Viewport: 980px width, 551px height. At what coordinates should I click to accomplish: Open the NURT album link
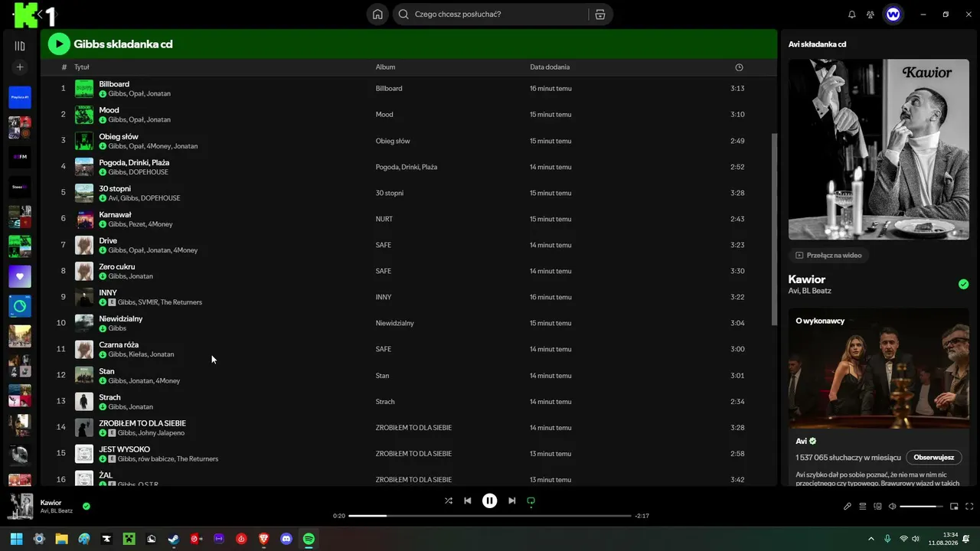(x=384, y=219)
